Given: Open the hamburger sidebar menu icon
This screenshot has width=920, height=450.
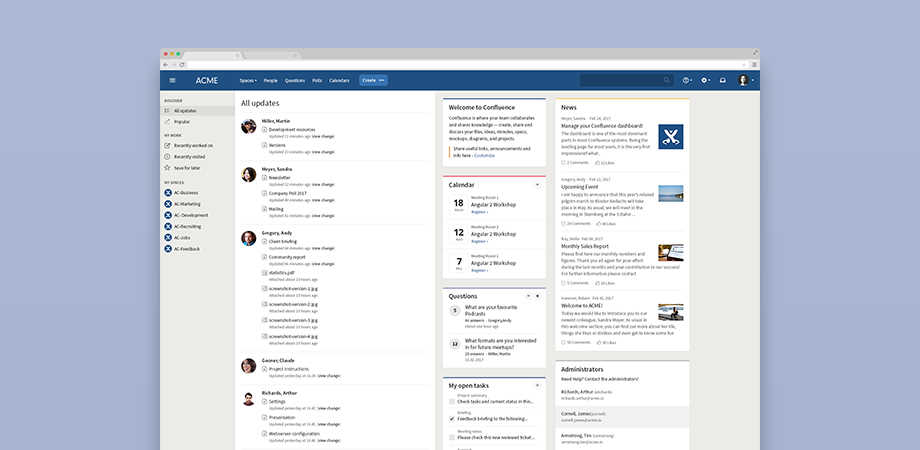Looking at the screenshot, I should (x=172, y=80).
